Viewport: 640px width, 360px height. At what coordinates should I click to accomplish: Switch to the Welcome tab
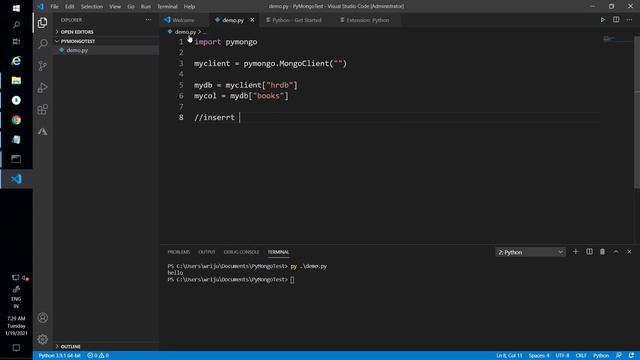pyautogui.click(x=183, y=20)
